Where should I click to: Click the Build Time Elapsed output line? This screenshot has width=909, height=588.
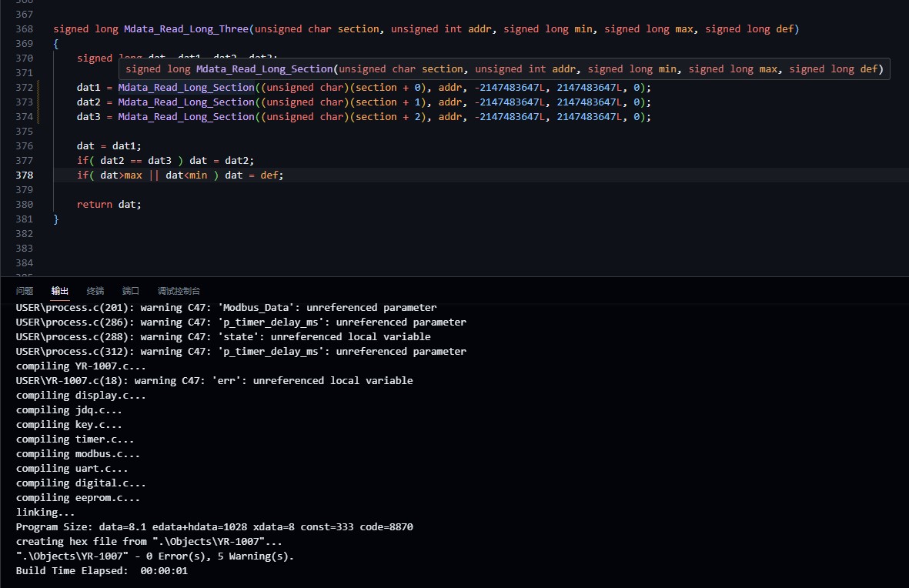[102, 570]
